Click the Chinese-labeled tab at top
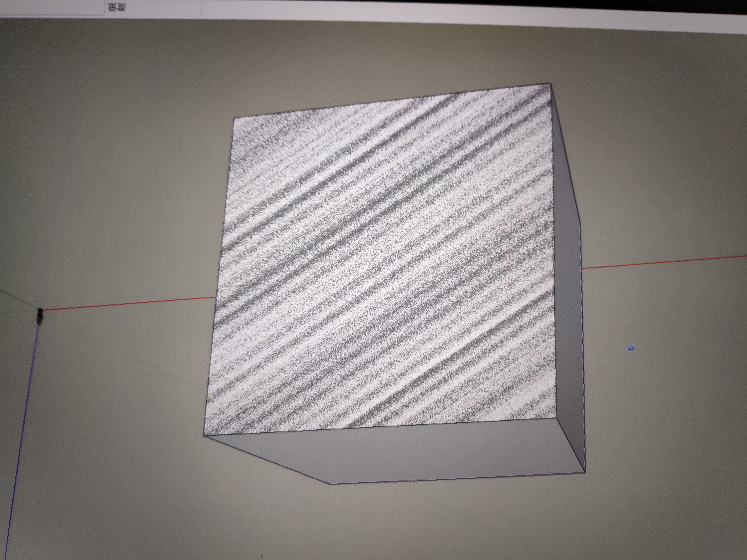This screenshot has height=560, width=747. click(x=117, y=7)
